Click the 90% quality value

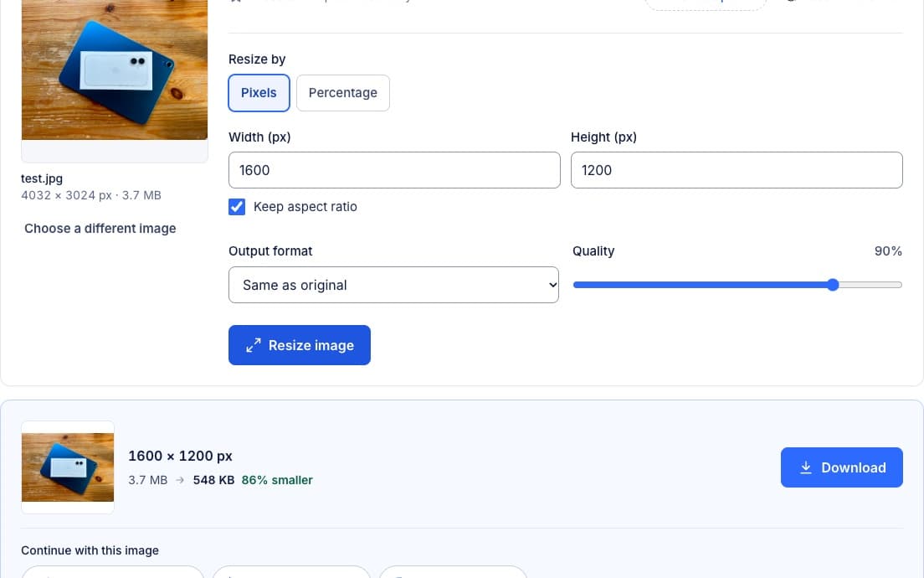(888, 251)
